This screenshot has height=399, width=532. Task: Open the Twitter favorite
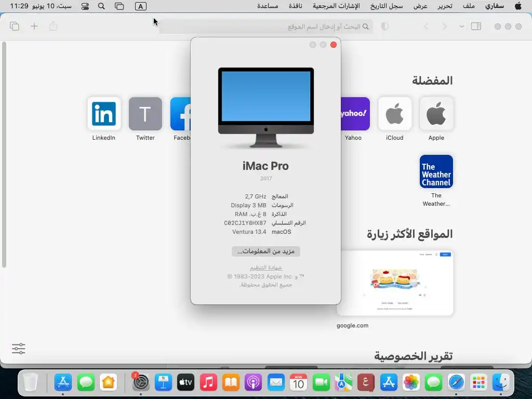point(145,114)
